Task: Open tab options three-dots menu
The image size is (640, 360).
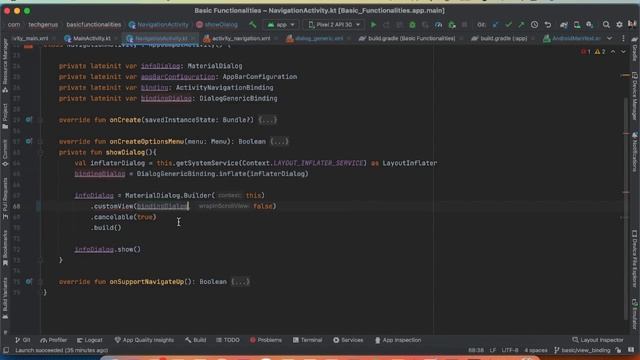Action: [x=623, y=38]
